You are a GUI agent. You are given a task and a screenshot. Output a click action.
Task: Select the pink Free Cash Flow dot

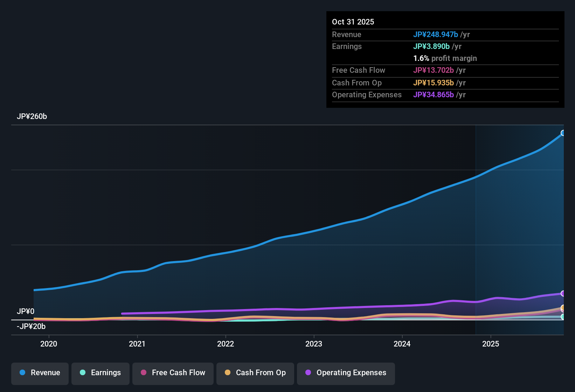coord(143,373)
